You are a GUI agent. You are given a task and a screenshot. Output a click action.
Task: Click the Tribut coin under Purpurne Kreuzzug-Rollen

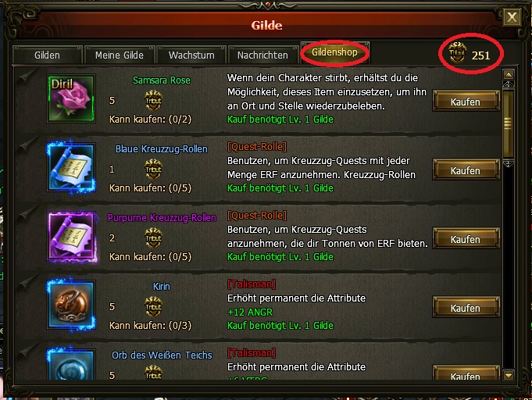pos(153,237)
